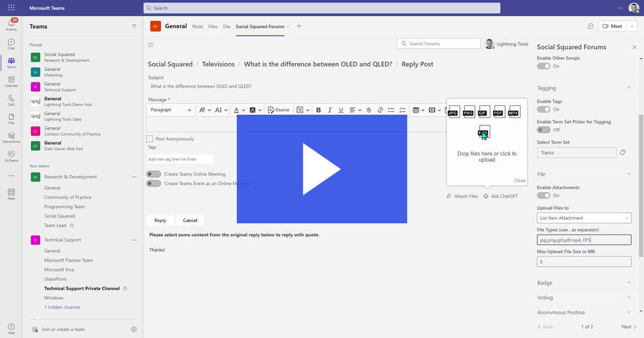Viewport: 644px width, 338px height.
Task: Click the File Types input field
Action: tap(584, 240)
